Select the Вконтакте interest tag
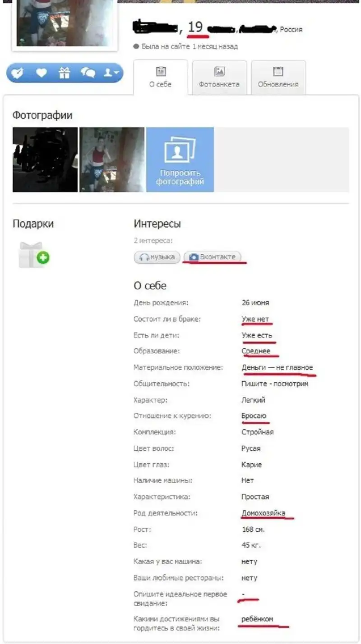Screen dimensions: 361x644 point(212,257)
